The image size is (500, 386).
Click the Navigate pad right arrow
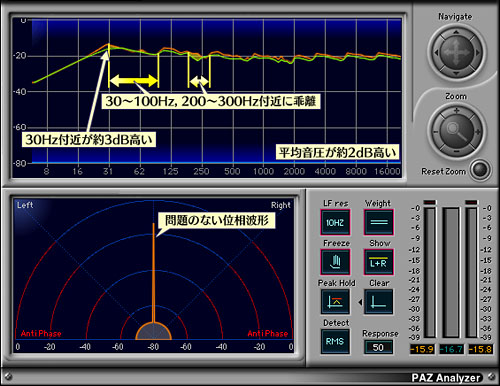click(477, 53)
